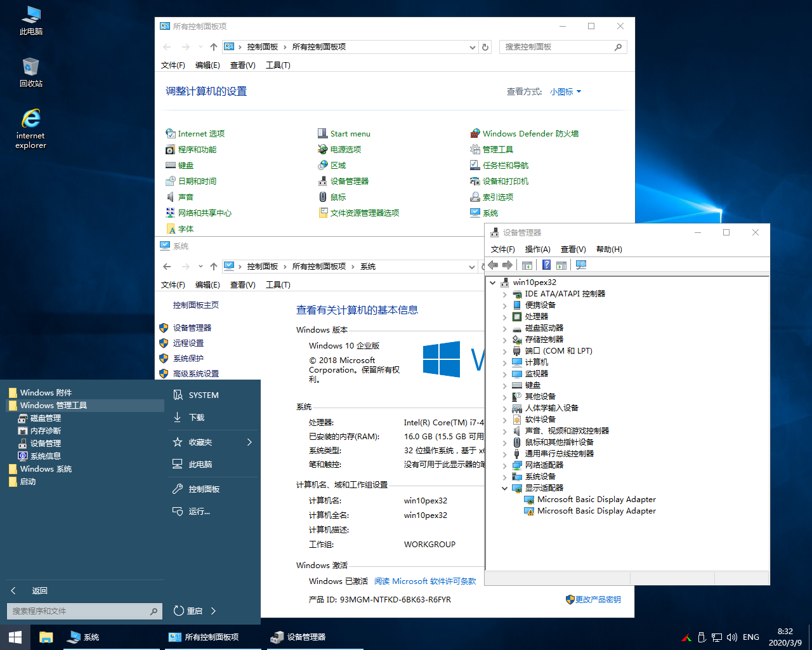Open File Explorer from the taskbar
This screenshot has height=650, width=812.
pyautogui.click(x=46, y=637)
